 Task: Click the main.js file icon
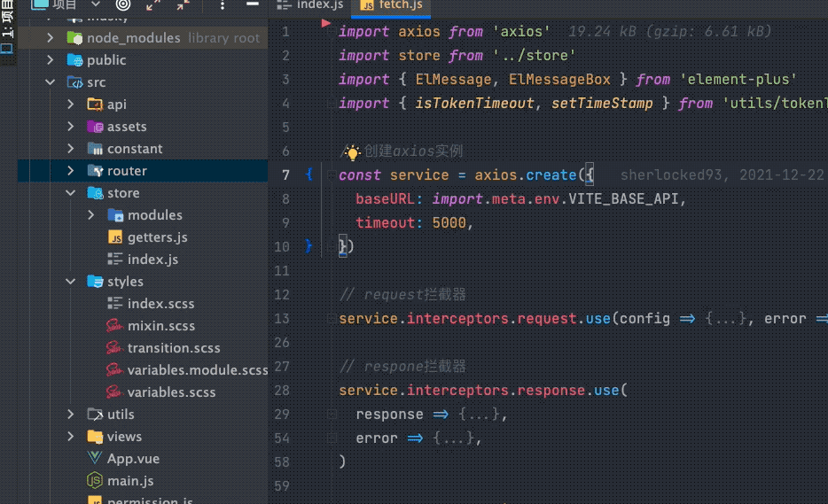(95, 481)
